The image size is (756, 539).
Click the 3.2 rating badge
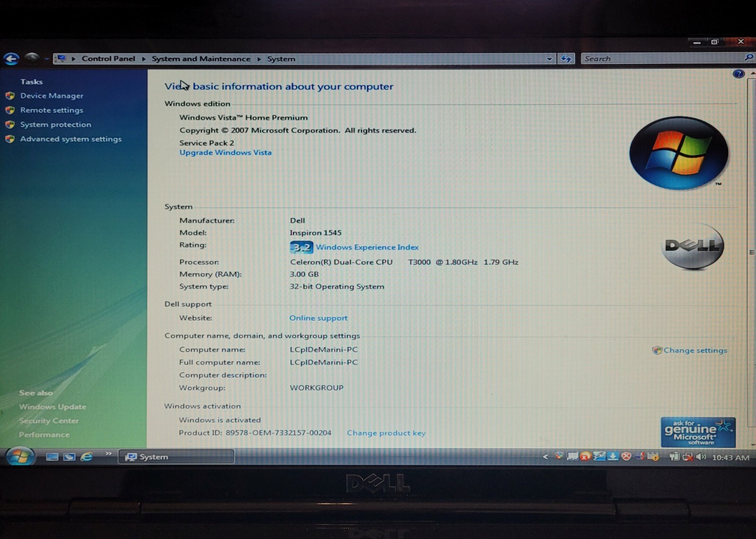301,247
